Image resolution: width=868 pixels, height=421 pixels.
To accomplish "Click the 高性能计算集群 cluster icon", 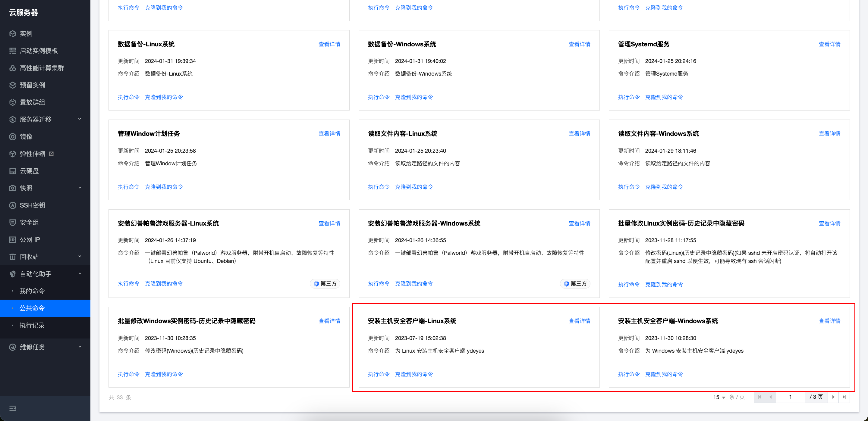I will 12,68.
